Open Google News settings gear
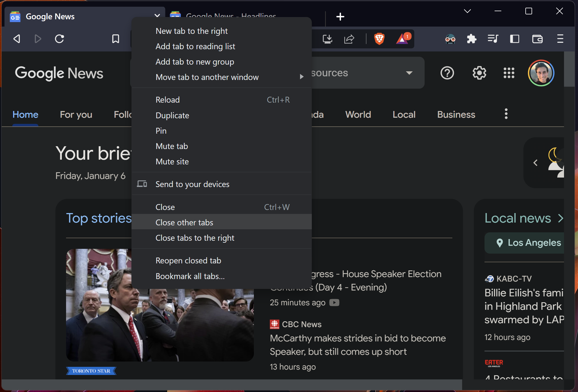This screenshot has width=578, height=392. 479,73
